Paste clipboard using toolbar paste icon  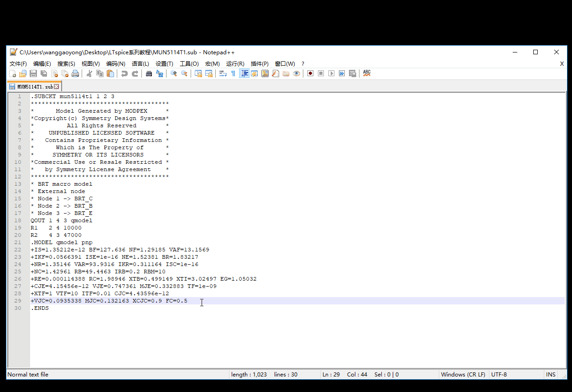[110, 73]
